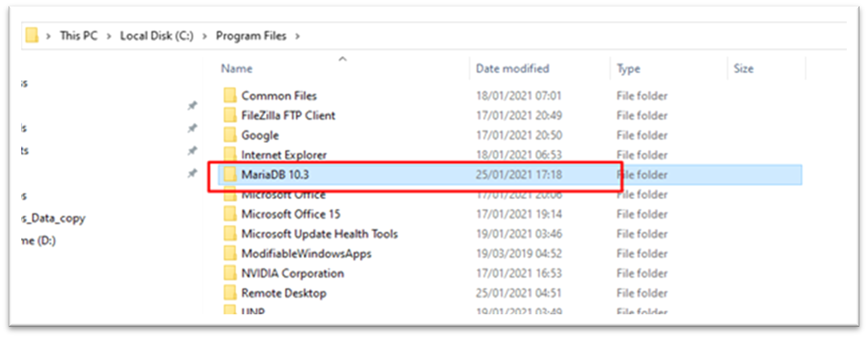Click the Remote Desktop folder icon
868x338 pixels.
[230, 293]
